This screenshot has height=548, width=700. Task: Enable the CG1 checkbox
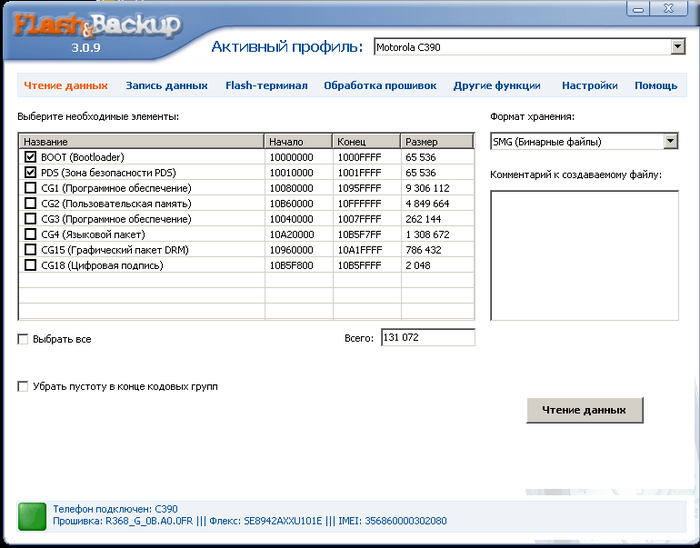tap(30, 188)
